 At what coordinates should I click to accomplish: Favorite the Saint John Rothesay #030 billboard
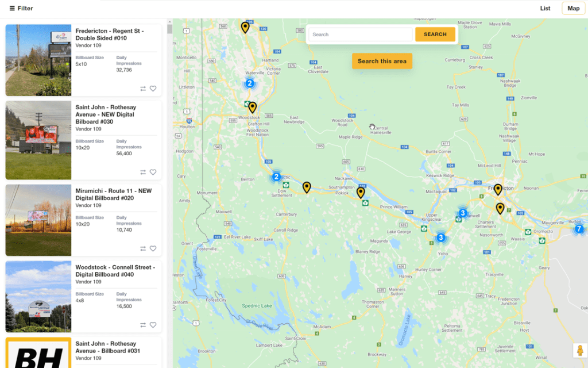coord(153,172)
